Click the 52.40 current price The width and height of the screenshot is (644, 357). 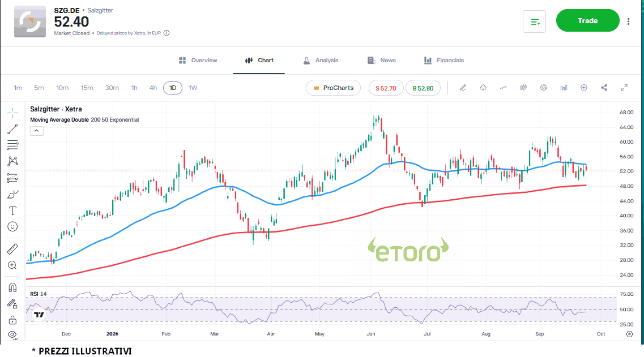point(71,21)
